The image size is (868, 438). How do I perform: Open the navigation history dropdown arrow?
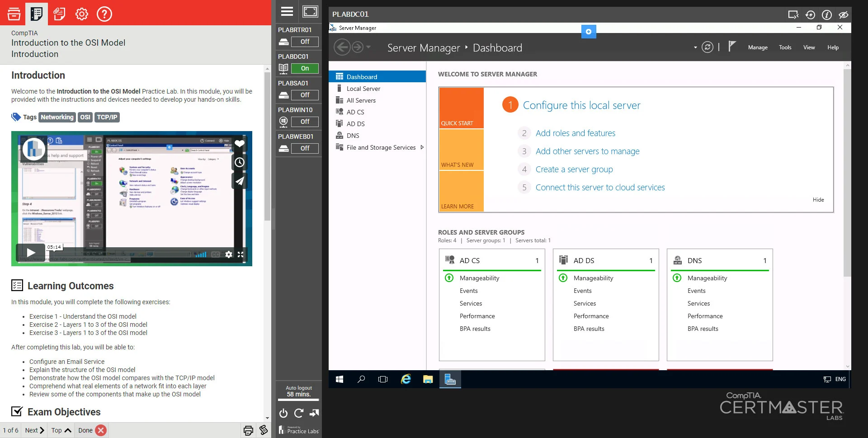(368, 47)
